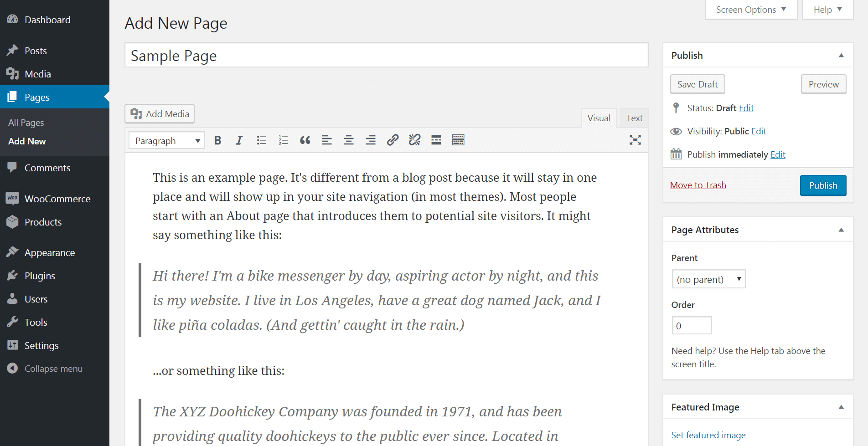868x446 pixels.
Task: Click the Move to Trash link
Action: pos(698,185)
